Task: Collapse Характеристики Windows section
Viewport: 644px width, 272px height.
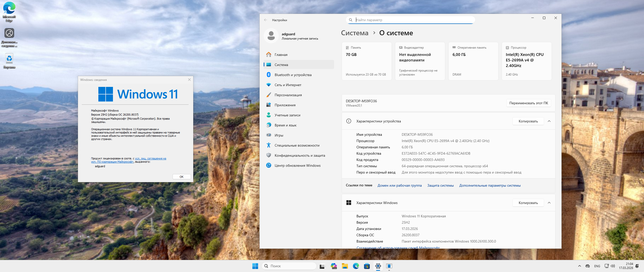Action: pos(549,203)
